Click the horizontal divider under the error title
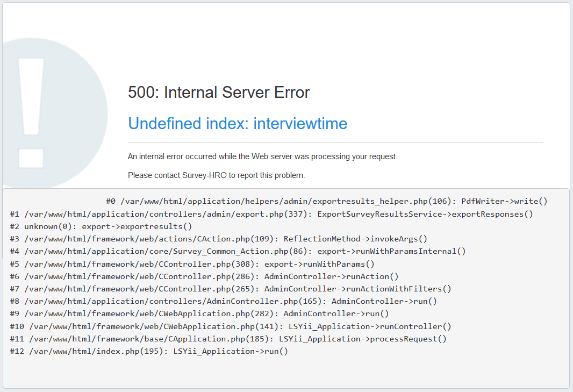573x392 pixels. click(335, 142)
